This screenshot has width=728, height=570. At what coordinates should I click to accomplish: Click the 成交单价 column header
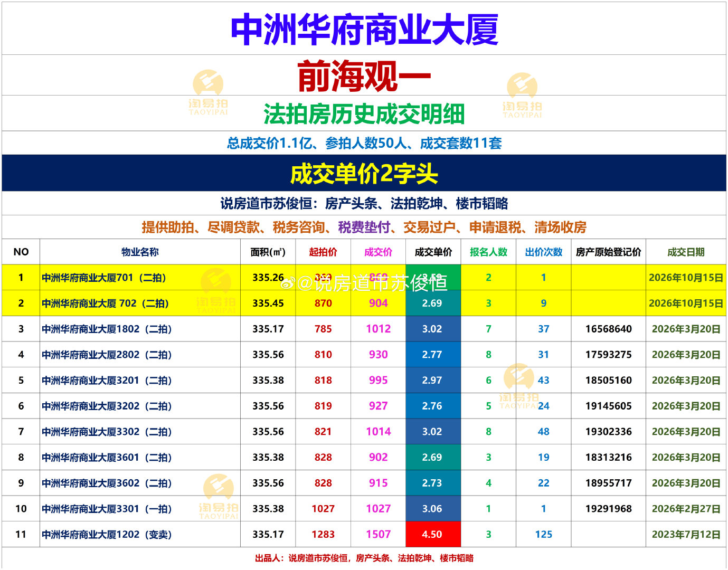(433, 252)
